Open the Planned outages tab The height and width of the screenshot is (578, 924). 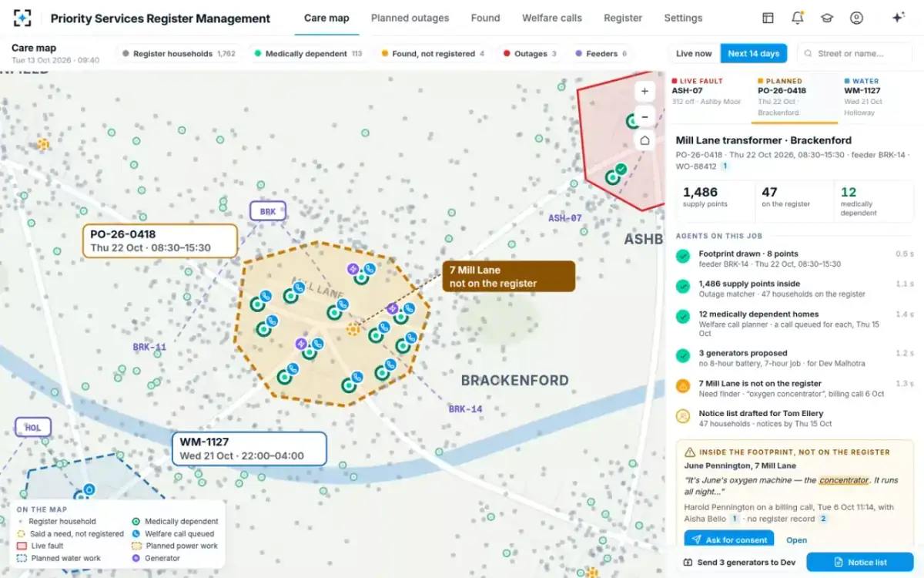coord(410,18)
